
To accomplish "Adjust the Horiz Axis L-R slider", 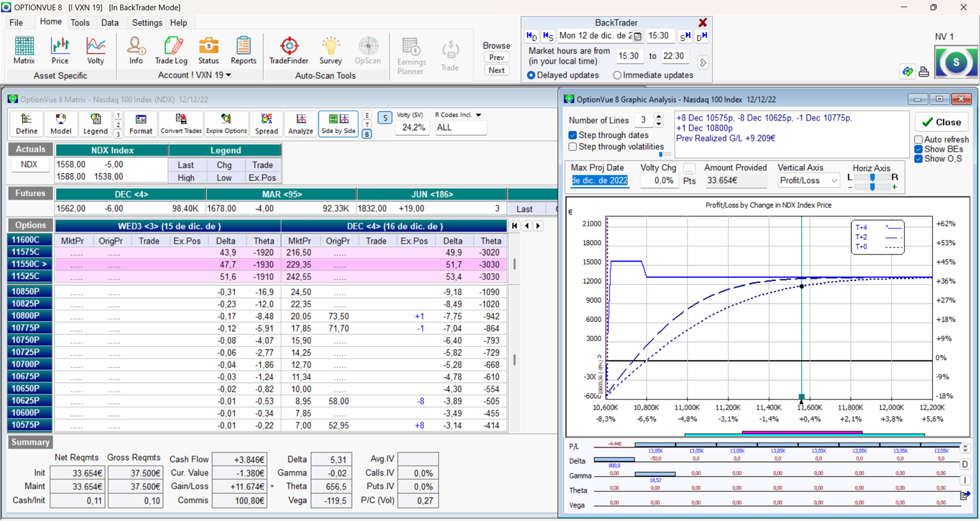I will pos(872,177).
